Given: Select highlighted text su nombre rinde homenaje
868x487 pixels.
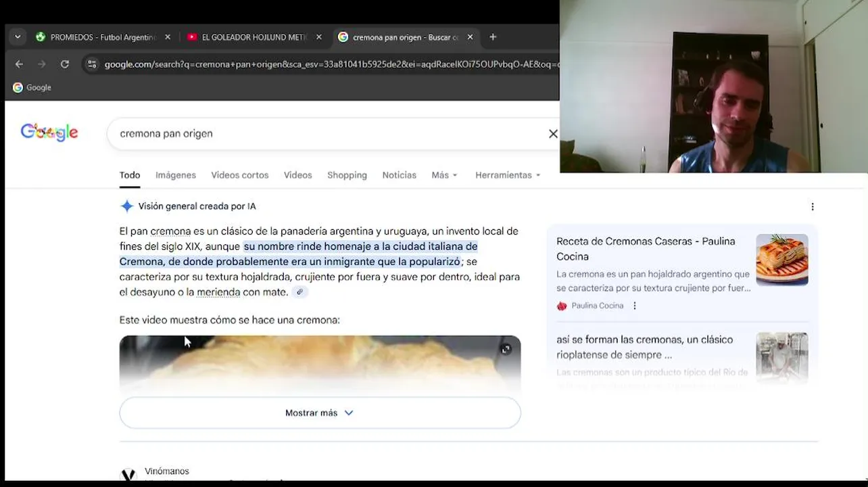Looking at the screenshot, I should (299, 254).
